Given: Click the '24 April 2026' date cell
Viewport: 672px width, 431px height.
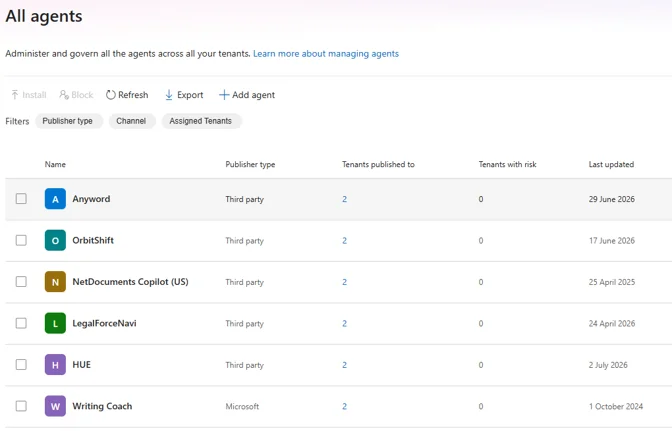Looking at the screenshot, I should (612, 323).
